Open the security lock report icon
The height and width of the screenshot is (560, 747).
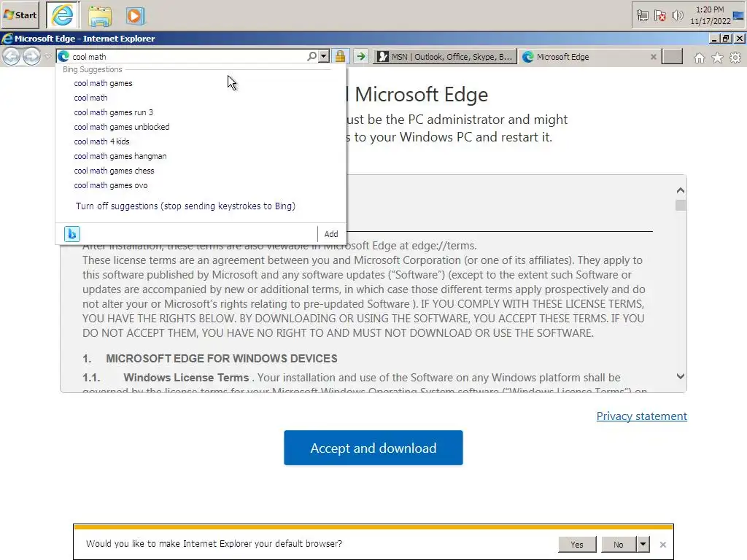pos(340,57)
